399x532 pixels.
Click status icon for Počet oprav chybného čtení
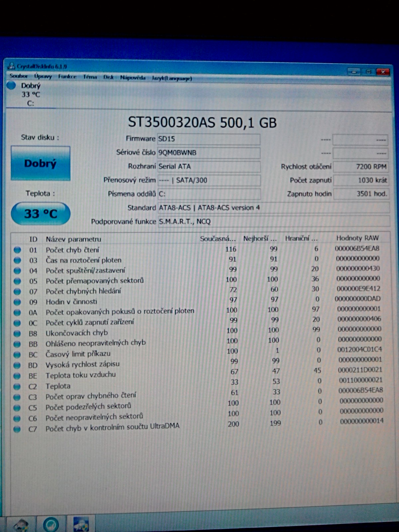pos(17,397)
